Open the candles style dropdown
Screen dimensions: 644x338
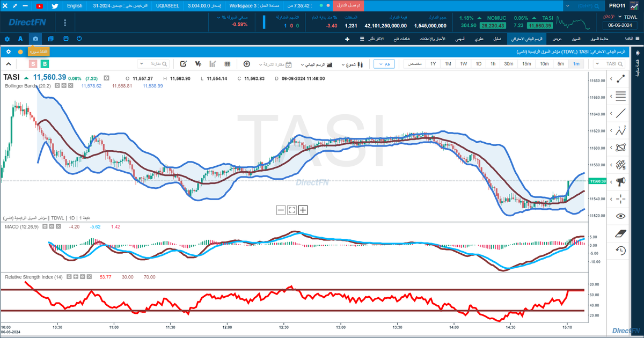(x=353, y=64)
